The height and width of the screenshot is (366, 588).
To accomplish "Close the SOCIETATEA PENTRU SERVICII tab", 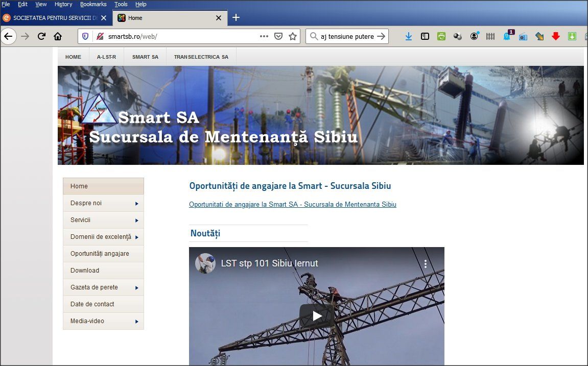I will pos(104,17).
